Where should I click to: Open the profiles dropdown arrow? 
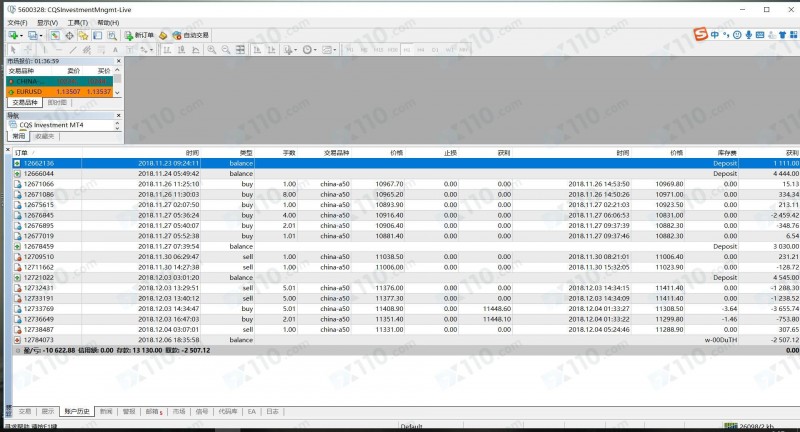[42, 35]
